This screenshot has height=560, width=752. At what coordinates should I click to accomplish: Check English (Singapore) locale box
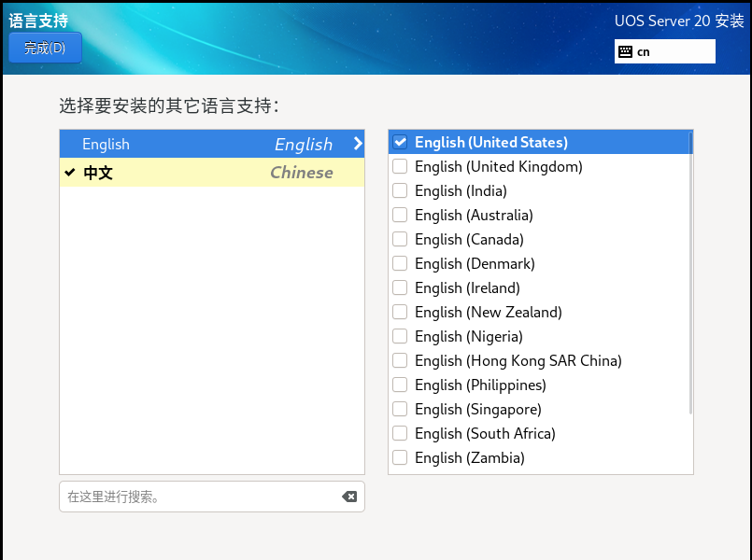400,409
